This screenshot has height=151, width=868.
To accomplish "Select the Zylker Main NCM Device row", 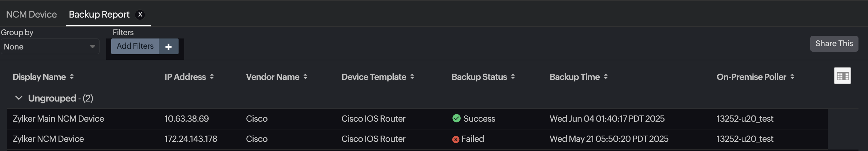I will tap(59, 119).
